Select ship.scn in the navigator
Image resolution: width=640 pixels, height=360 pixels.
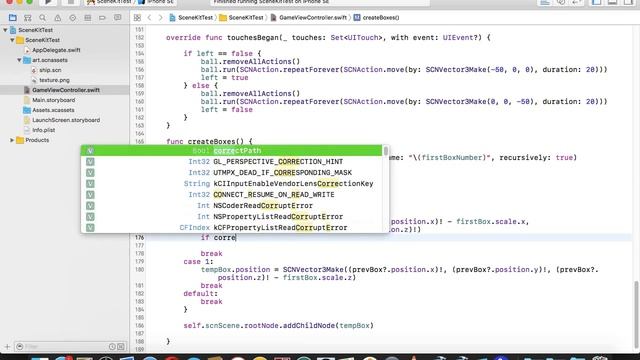[x=50, y=70]
